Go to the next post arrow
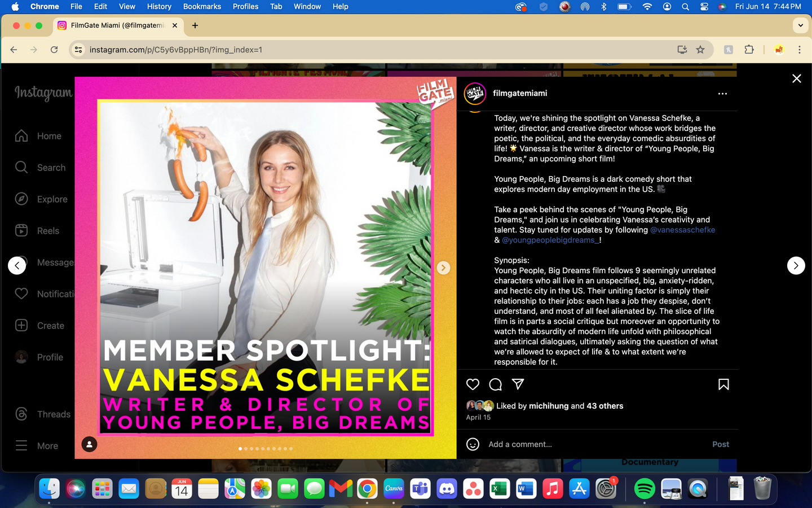 point(796,265)
